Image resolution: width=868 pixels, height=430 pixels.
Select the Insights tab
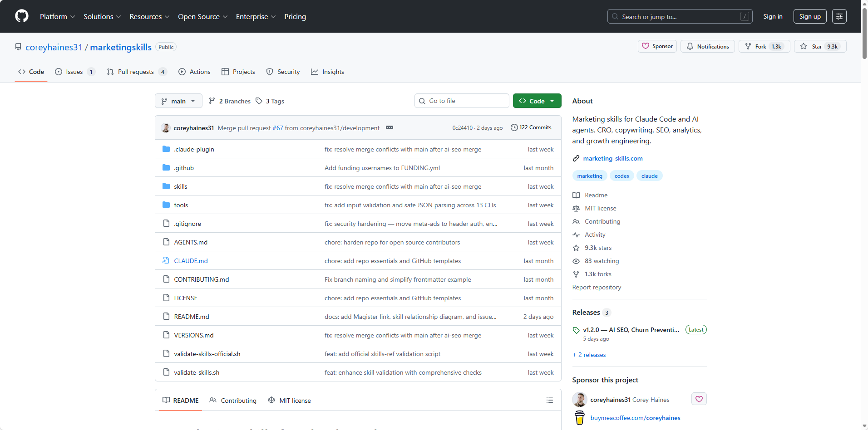[x=327, y=72]
